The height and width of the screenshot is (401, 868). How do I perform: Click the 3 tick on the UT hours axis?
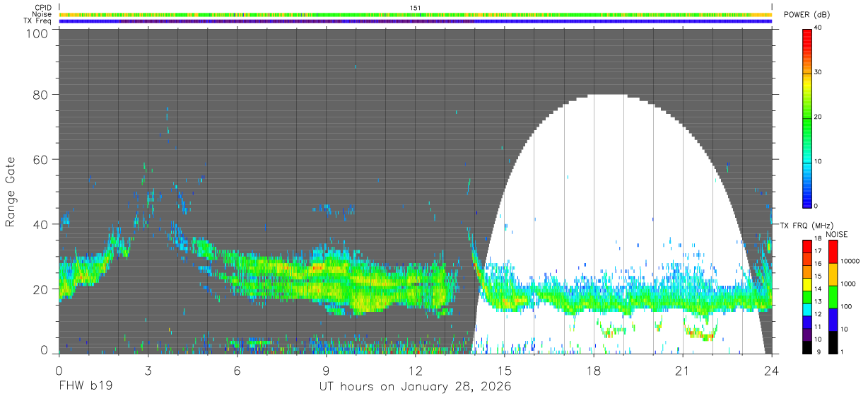(148, 370)
